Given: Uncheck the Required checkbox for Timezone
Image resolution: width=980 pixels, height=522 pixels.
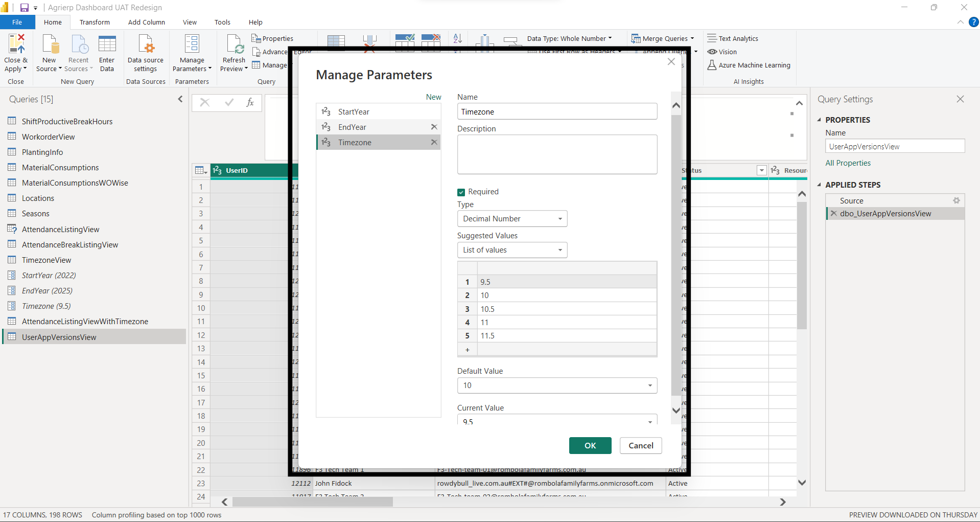Looking at the screenshot, I should [461, 192].
